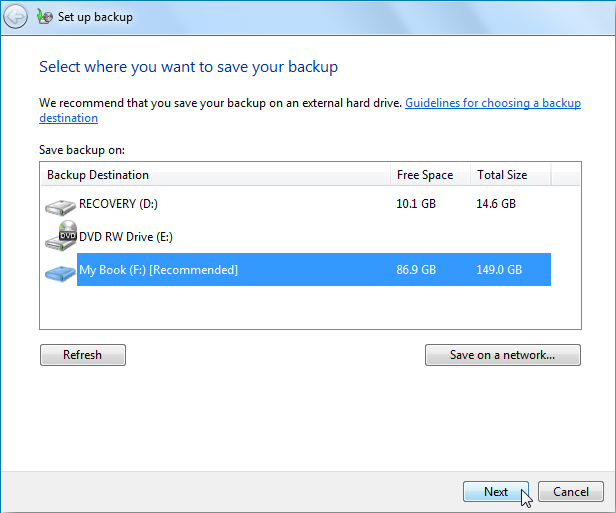Sort by Backup Destination column header
This screenshot has height=513, width=616.
pos(215,175)
